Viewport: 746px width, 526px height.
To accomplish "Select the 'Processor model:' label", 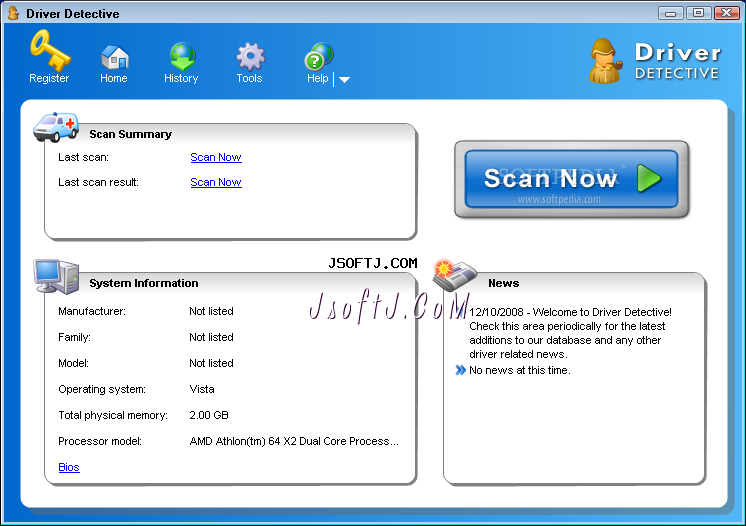I will [x=100, y=441].
